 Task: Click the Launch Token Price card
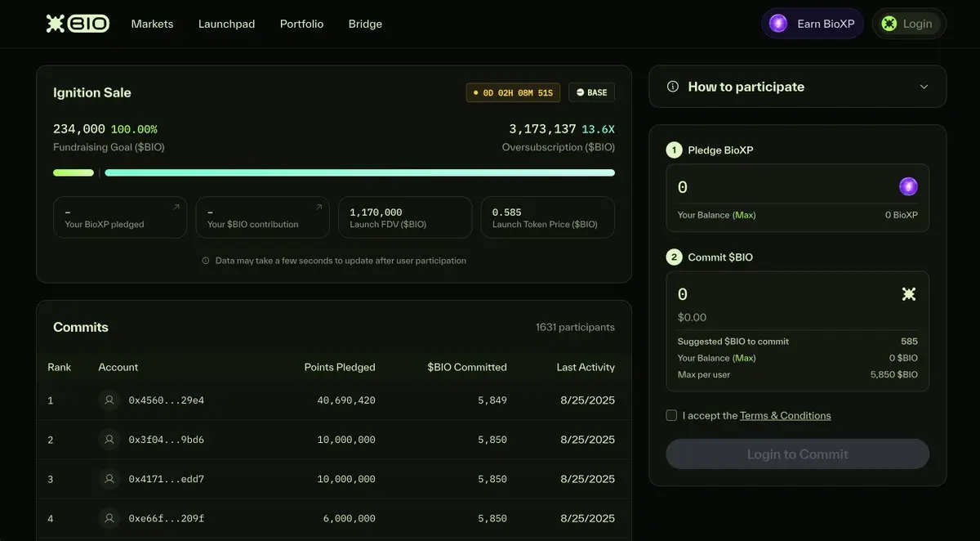548,217
